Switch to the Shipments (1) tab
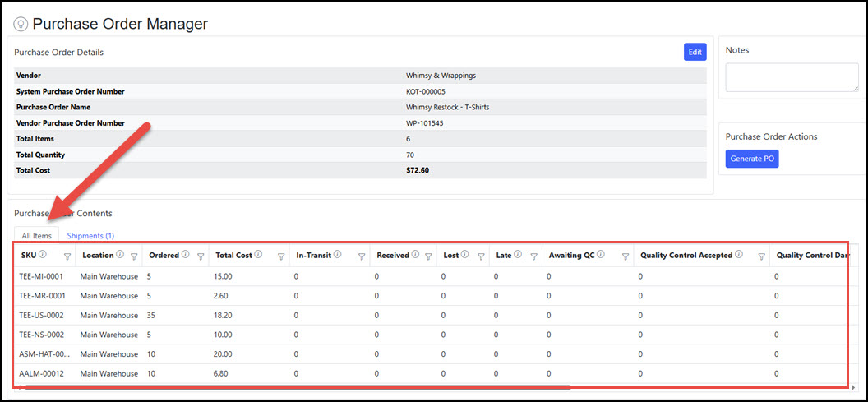868x402 pixels. (90, 236)
